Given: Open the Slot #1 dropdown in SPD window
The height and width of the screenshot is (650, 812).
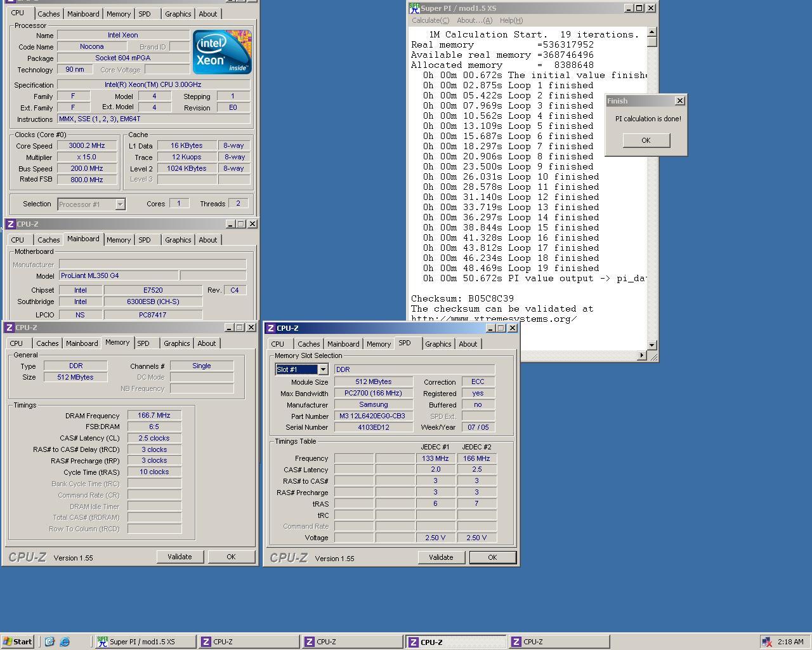Looking at the screenshot, I should click(x=322, y=369).
